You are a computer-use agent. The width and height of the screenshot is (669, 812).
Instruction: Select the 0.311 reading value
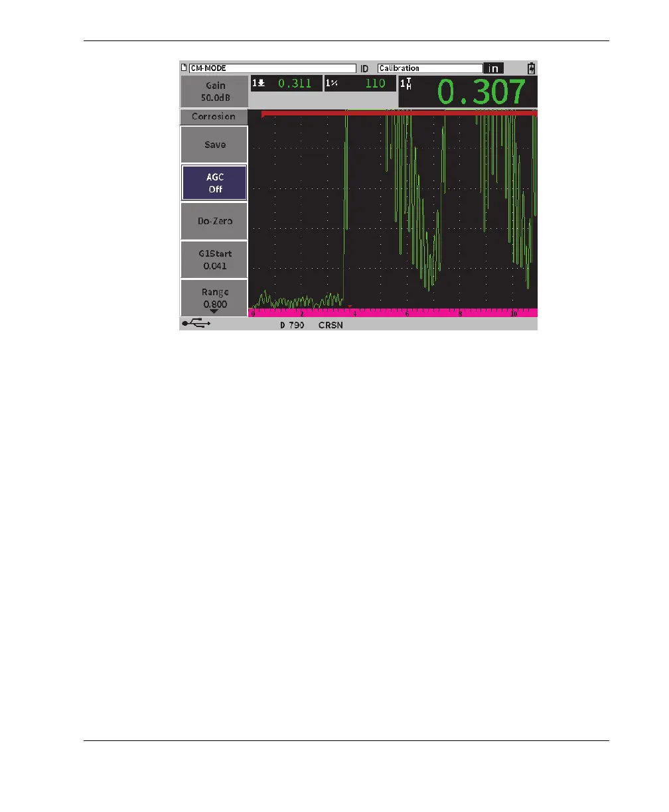click(295, 84)
